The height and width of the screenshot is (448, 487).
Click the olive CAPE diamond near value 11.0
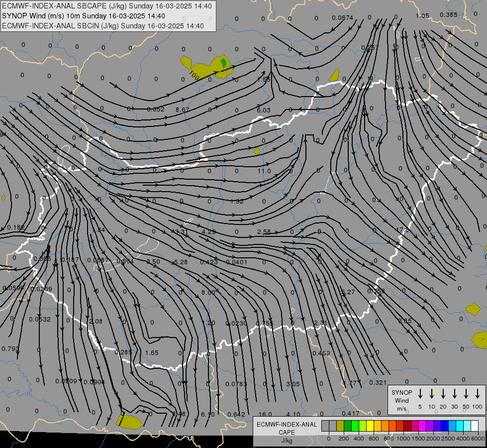(257, 151)
